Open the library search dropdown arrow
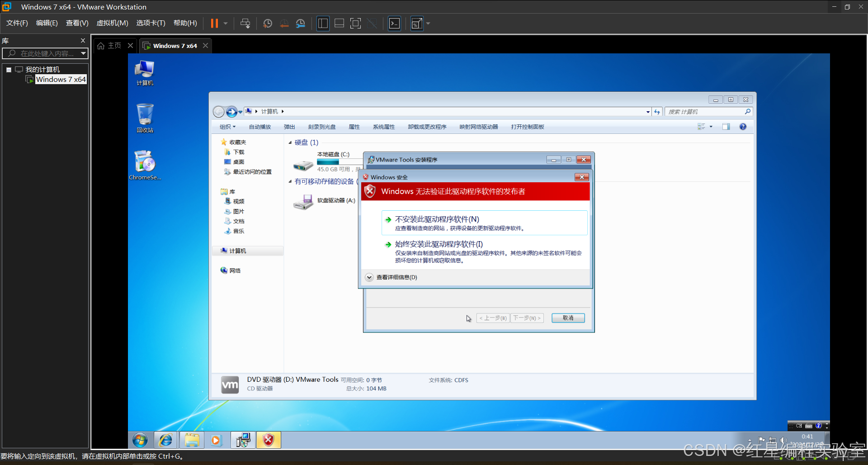868x465 pixels. pos(83,53)
